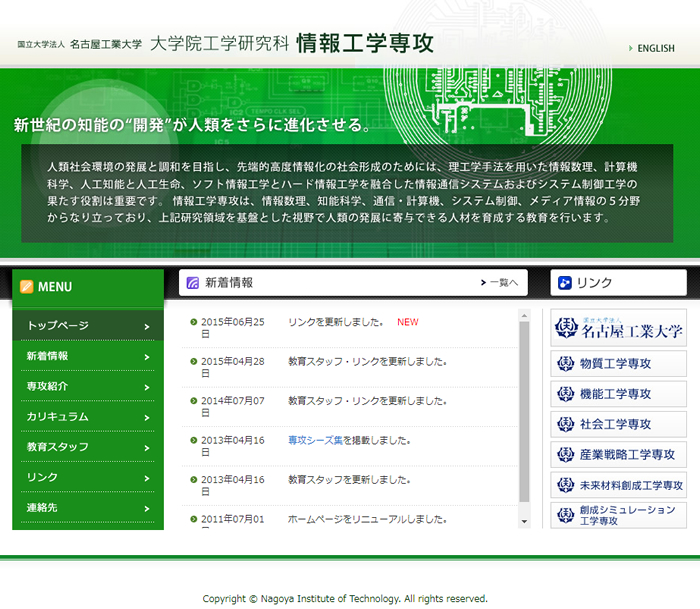This screenshot has height=609, width=700.
Task: Click the 新着情報 header icon
Action: pyautogui.click(x=192, y=283)
